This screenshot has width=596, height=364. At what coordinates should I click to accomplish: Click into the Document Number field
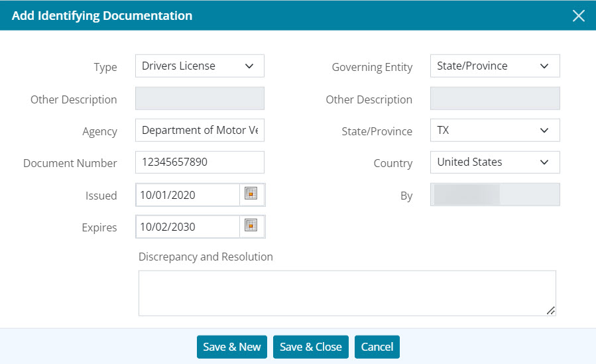tap(200, 162)
